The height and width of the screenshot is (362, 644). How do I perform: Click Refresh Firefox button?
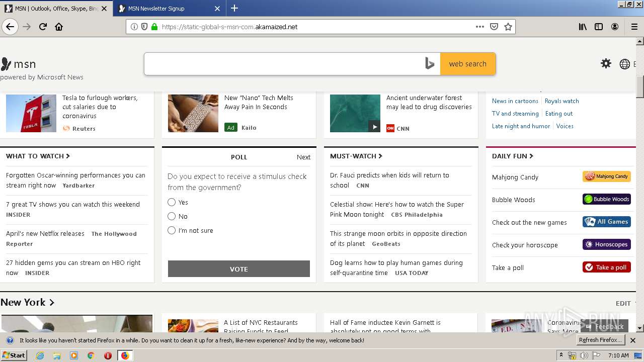tap(601, 340)
